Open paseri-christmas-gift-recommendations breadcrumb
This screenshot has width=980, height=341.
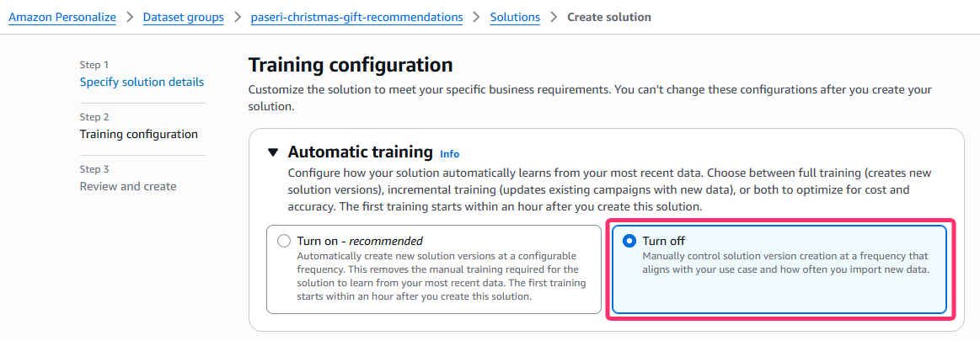click(x=356, y=17)
